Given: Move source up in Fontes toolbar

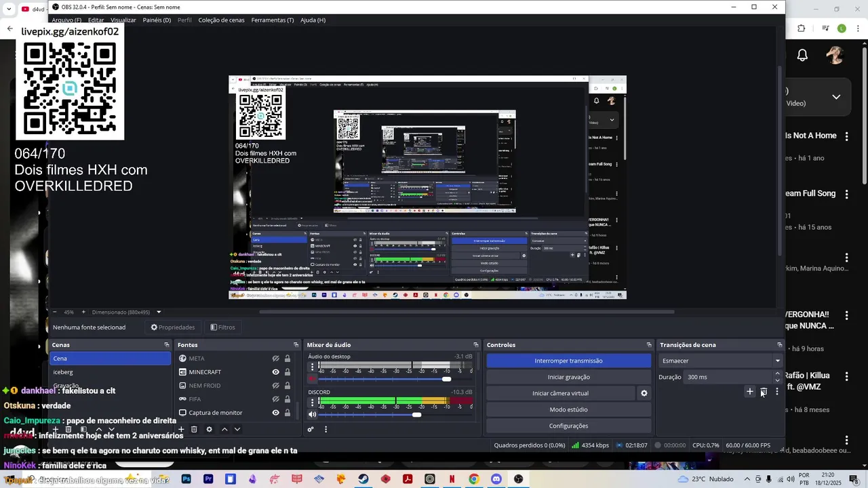Looking at the screenshot, I should pyautogui.click(x=224, y=429).
